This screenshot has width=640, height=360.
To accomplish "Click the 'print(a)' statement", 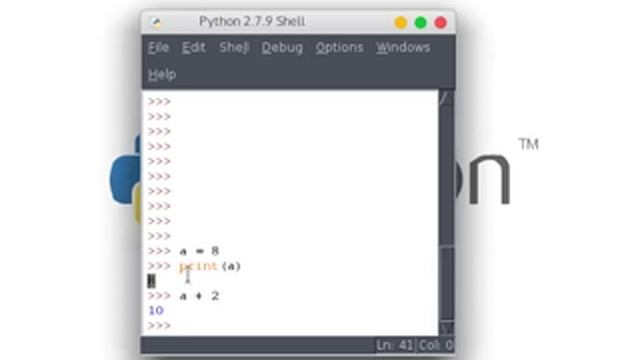I will pos(210,266).
